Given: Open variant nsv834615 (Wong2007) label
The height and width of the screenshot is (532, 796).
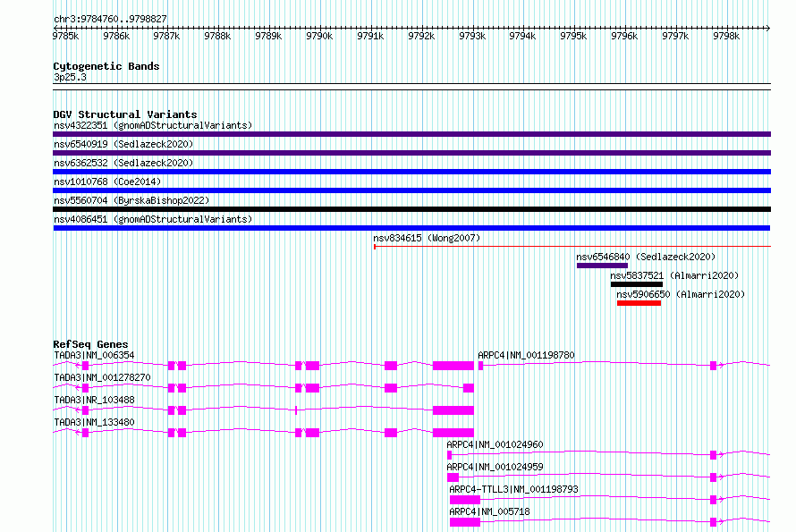Looking at the screenshot, I should point(427,238).
